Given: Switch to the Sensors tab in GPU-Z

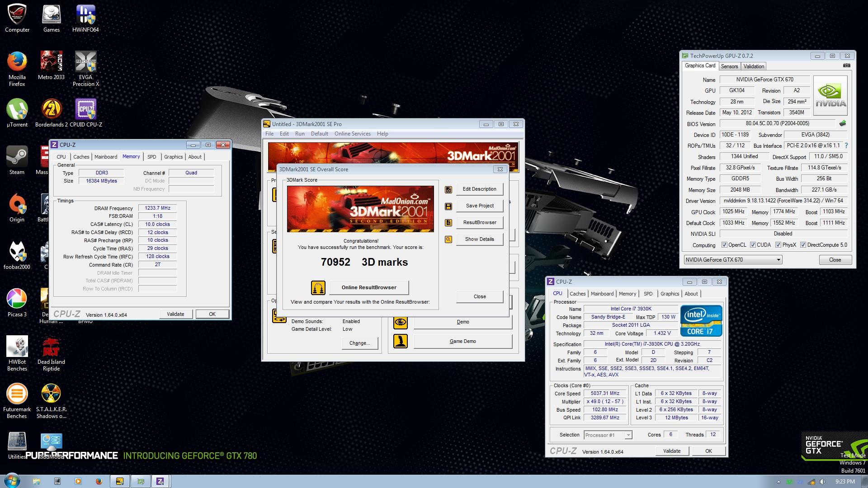Looking at the screenshot, I should (729, 66).
